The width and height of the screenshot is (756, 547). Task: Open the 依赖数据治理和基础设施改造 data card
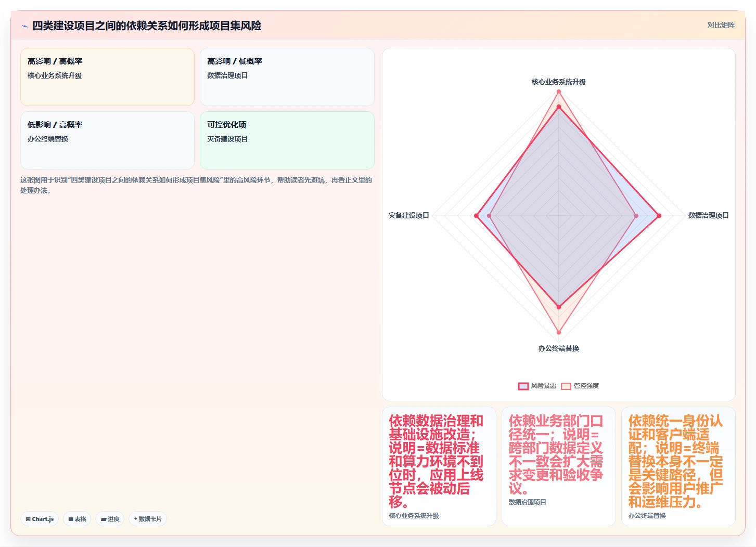point(439,466)
